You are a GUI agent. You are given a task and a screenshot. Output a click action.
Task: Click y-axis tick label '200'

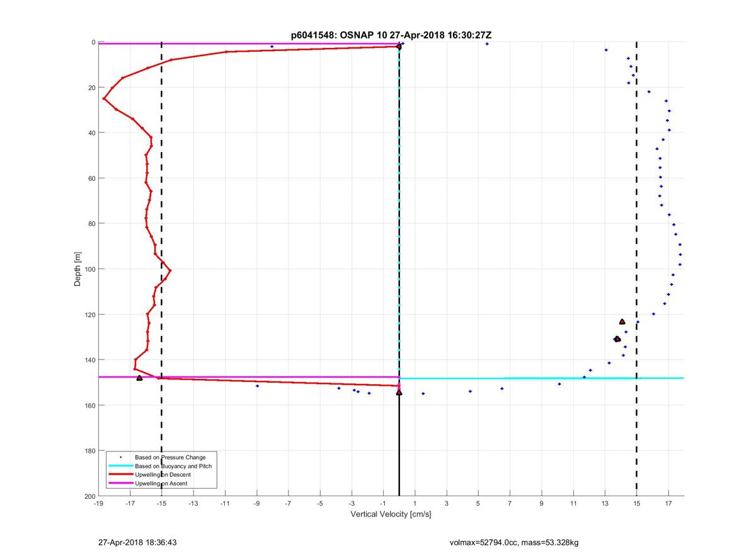click(90, 496)
